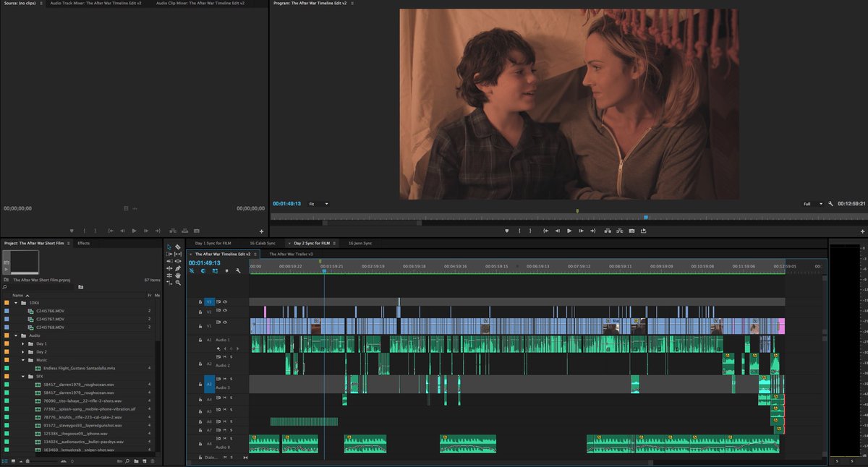Open the Program monitor button editor plus
This screenshot has width=868, height=467.
click(862, 231)
